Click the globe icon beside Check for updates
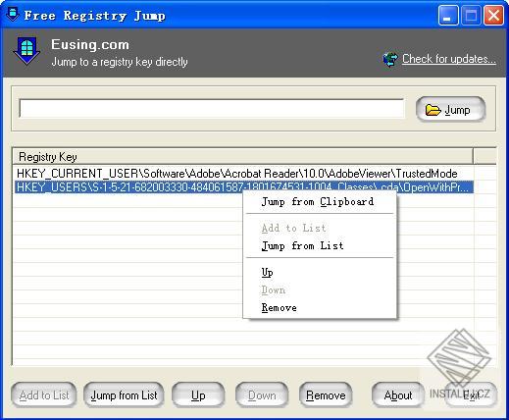 pyautogui.click(x=390, y=60)
